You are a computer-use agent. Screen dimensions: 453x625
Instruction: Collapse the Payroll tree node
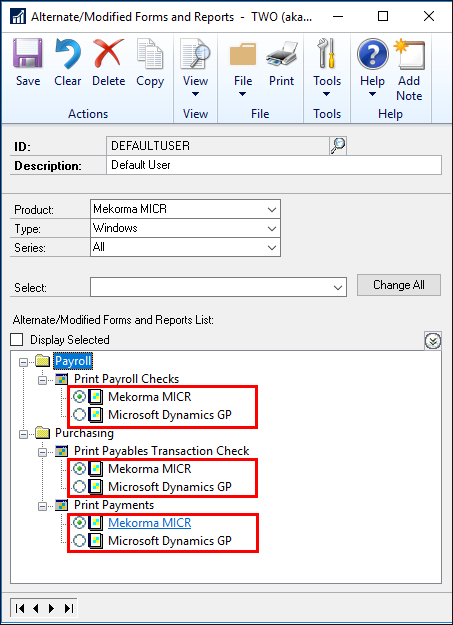(x=23, y=362)
